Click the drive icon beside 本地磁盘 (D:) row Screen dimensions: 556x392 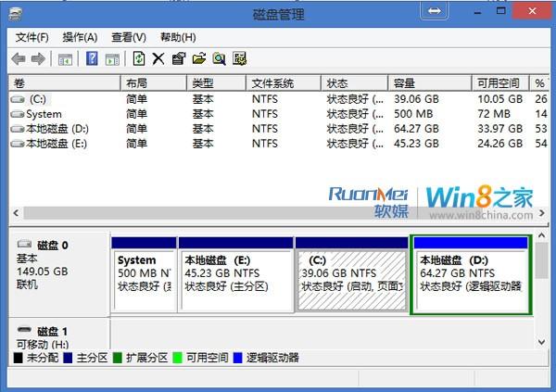[18, 129]
